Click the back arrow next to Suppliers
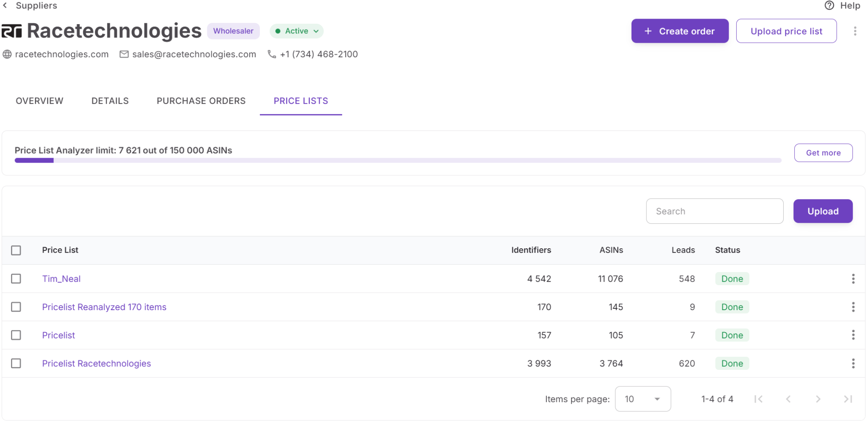 click(5, 6)
